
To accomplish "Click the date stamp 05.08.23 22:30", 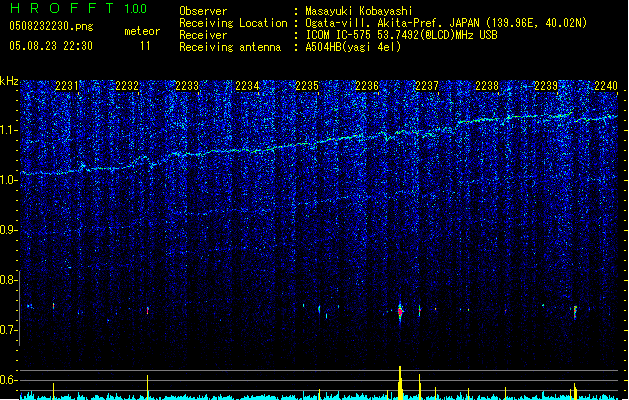I will tap(51, 46).
